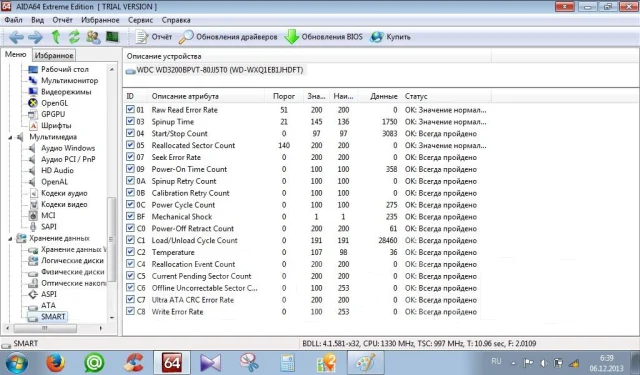The height and width of the screenshot is (375, 640).
Task: Switch to the Избранное tab
Action: (54, 55)
